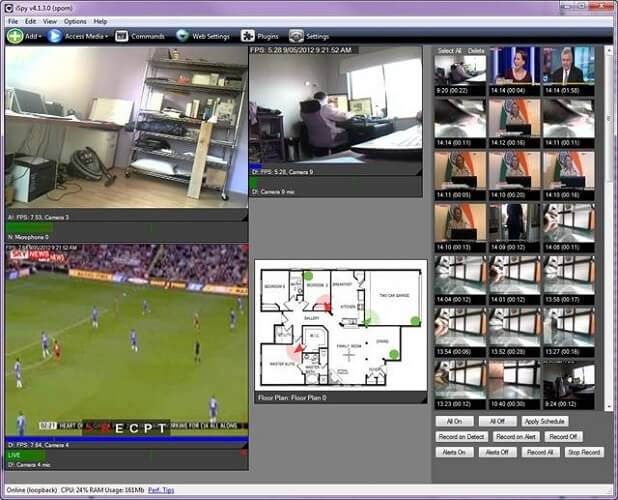Click the Select All link above thumbnails

coord(449,51)
